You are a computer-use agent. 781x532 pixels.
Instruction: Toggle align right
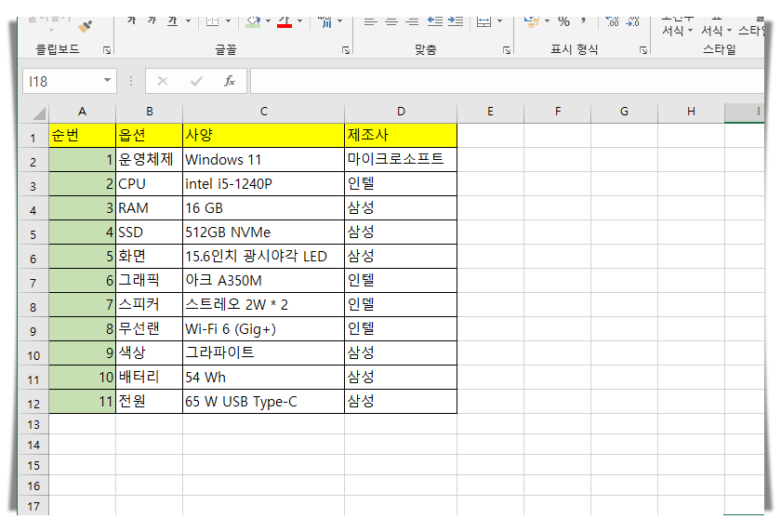click(x=412, y=20)
